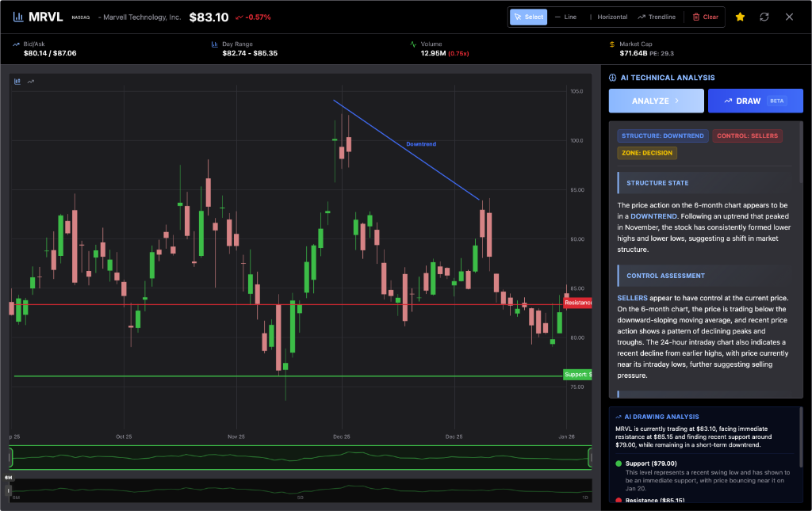Select the green Support level label

[577, 374]
